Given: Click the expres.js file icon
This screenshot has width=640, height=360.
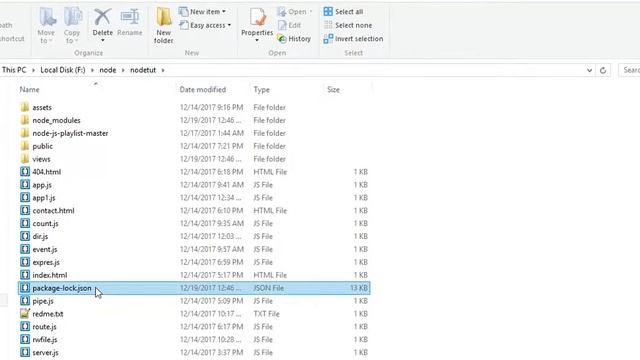Looking at the screenshot, I should click(25, 262).
